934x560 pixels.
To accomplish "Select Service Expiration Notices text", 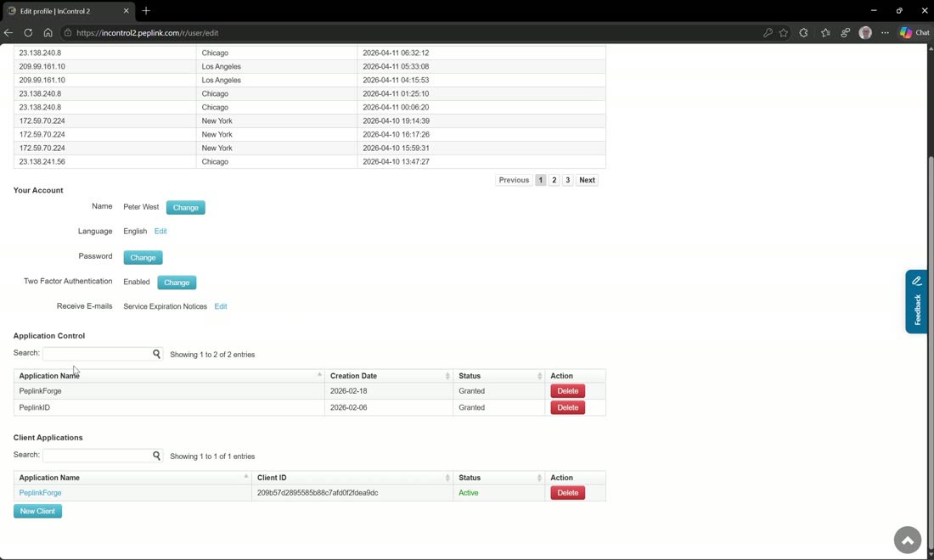I will tap(165, 306).
